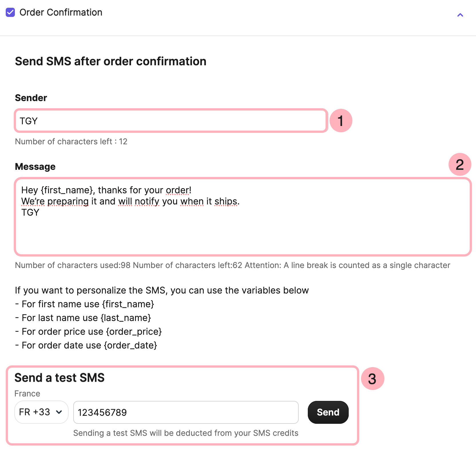The image size is (476, 449).
Task: Collapse the Order Confirmation section chevron
Action: tap(460, 15)
